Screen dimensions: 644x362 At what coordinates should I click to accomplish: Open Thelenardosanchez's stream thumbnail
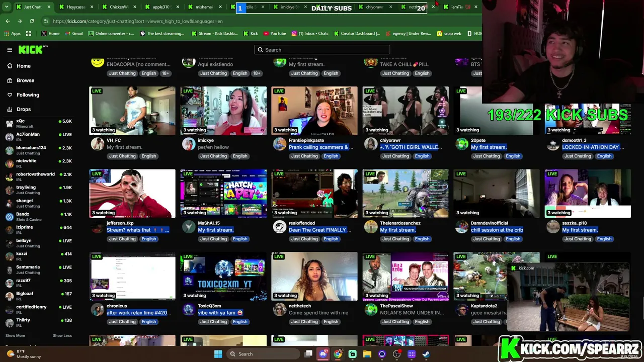click(x=406, y=194)
